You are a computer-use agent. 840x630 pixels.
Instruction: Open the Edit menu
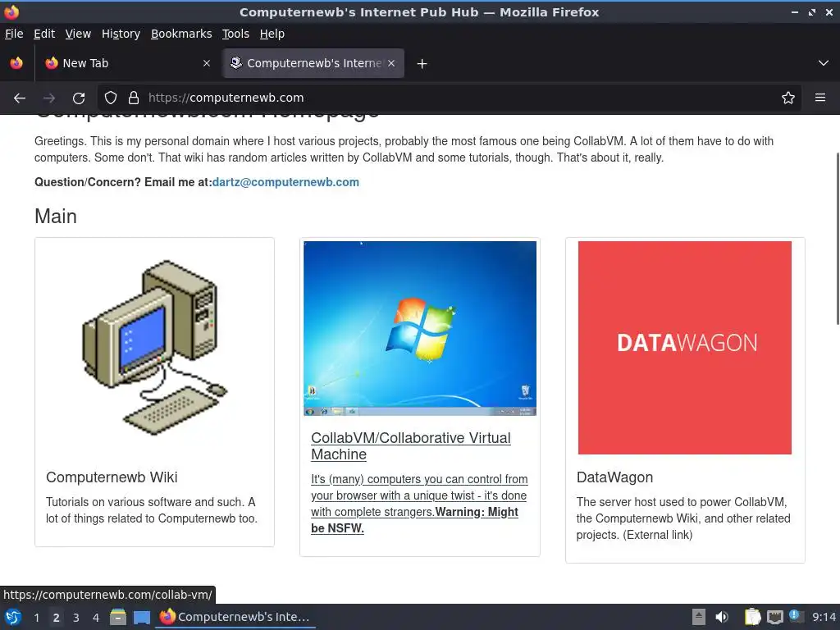pyautogui.click(x=44, y=34)
